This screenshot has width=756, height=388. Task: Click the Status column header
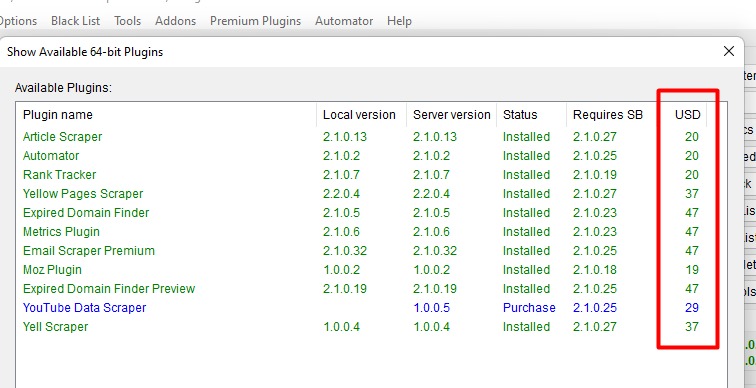[x=531, y=115]
